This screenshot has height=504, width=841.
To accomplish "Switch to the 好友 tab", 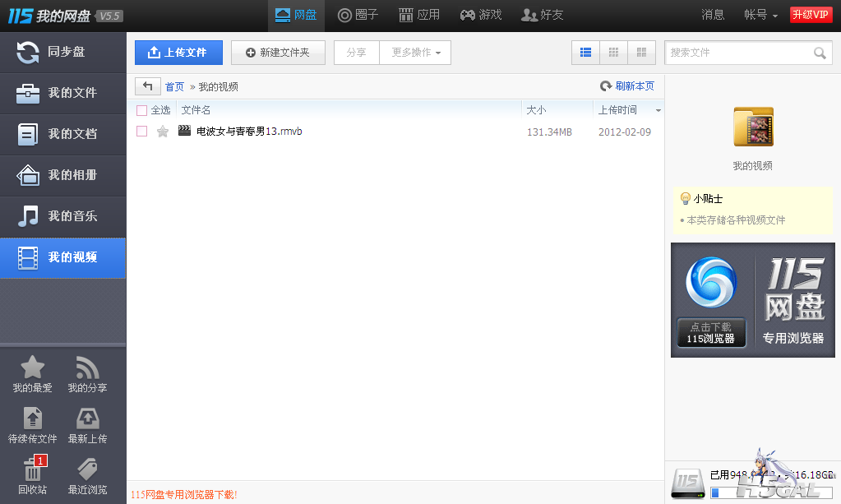I will (x=543, y=15).
